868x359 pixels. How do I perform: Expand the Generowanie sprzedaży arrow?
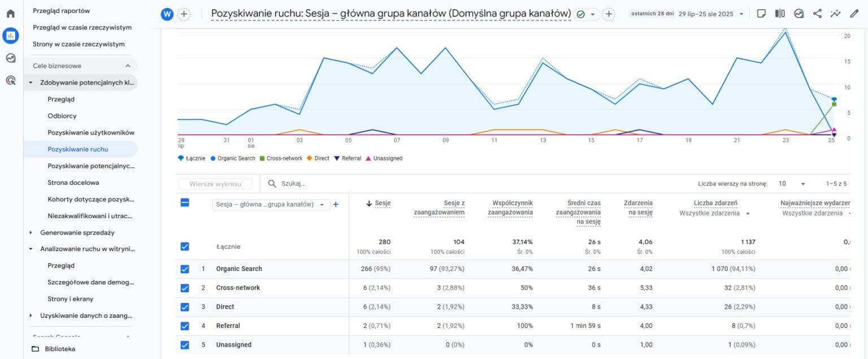pyautogui.click(x=31, y=232)
